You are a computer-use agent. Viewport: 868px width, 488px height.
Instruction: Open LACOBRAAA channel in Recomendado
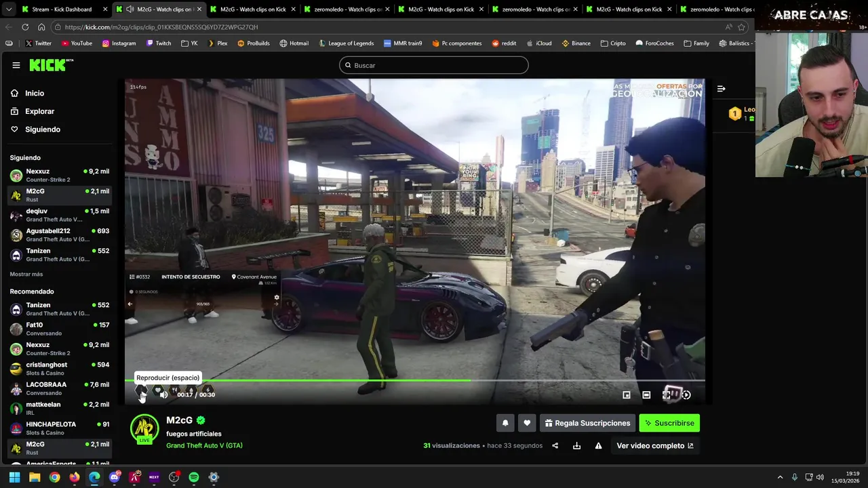[x=60, y=388]
